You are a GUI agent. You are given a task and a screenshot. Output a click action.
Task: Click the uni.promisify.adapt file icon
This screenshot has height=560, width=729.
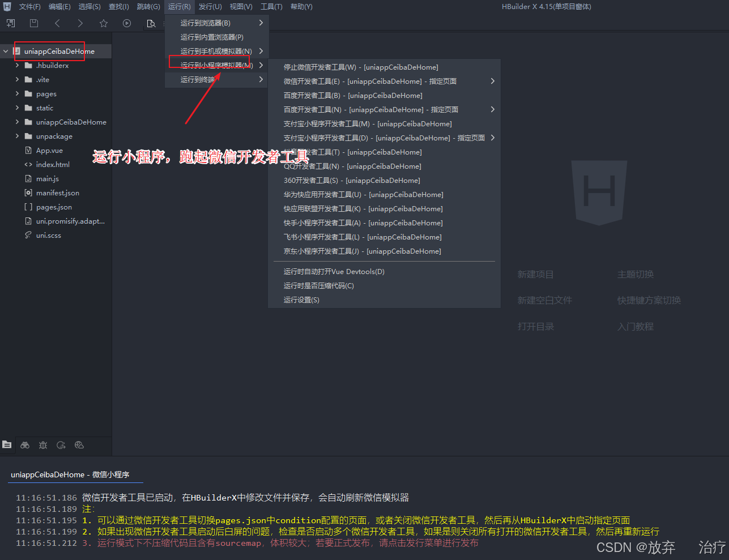[x=28, y=221]
